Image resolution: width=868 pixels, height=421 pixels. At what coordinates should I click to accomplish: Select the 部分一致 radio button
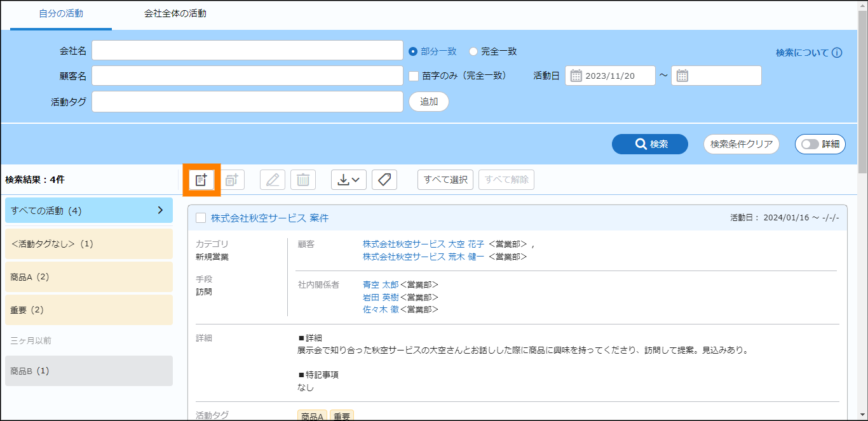pos(413,51)
